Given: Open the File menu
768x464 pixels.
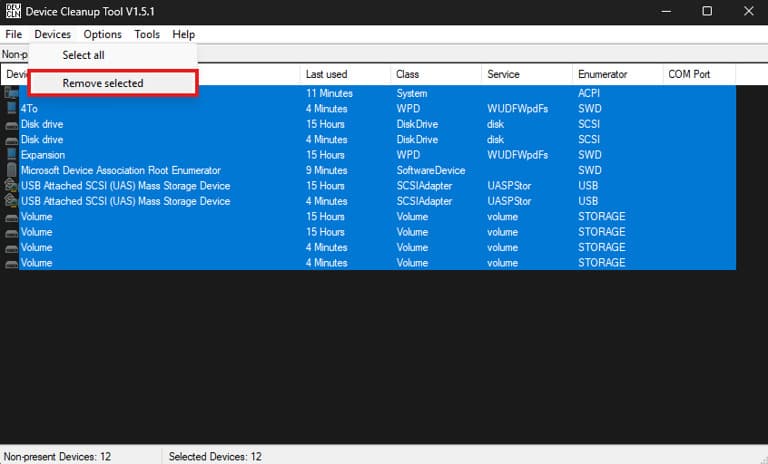Looking at the screenshot, I should coord(13,34).
